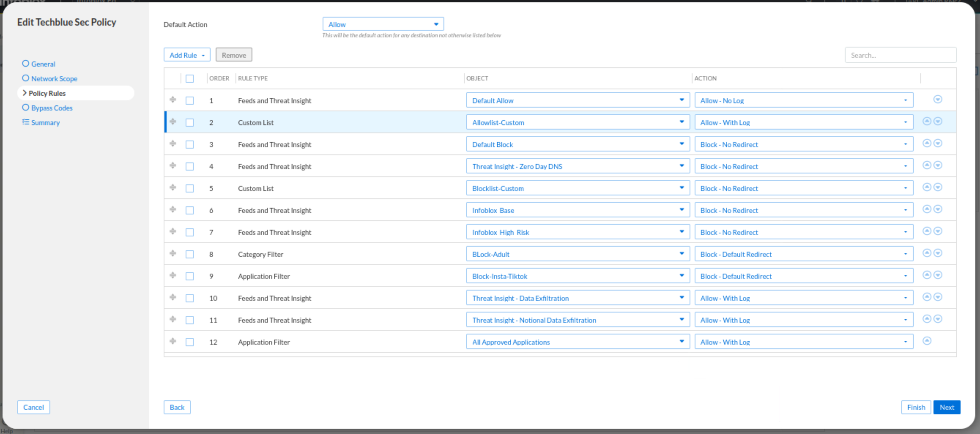
Task: Open the Default Action Allow dropdown
Action: pos(383,24)
